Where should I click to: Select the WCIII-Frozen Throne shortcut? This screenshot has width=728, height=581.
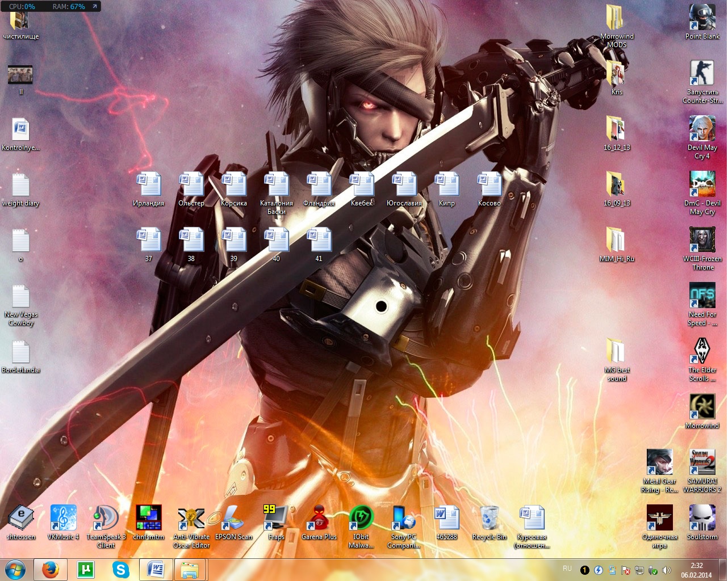pos(702,241)
